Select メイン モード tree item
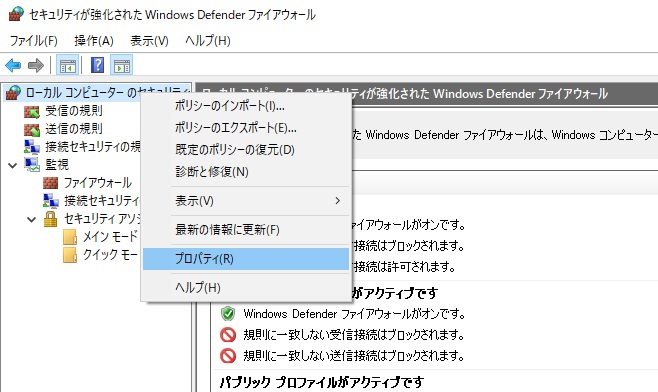 pos(110,237)
